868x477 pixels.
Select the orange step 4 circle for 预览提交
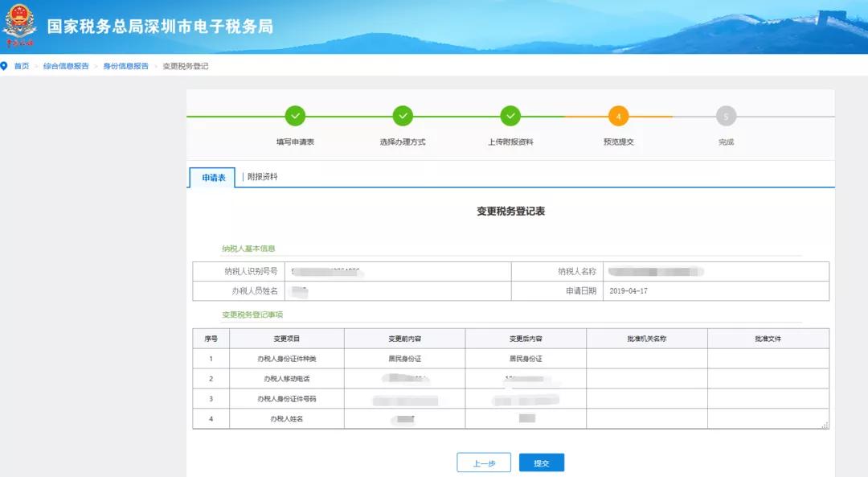[x=618, y=116]
